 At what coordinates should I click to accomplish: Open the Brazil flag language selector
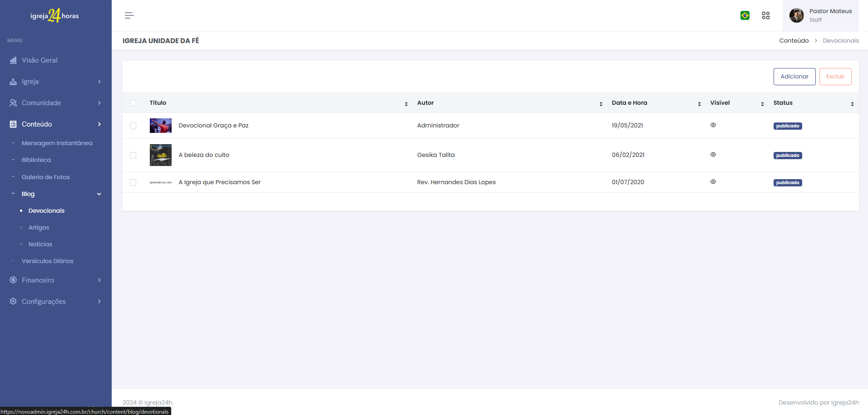click(x=745, y=15)
